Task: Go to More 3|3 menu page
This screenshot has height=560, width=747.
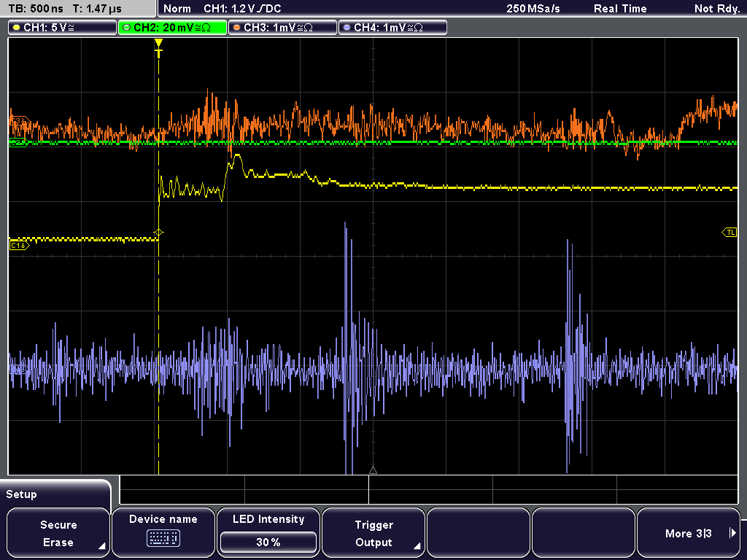Action: point(689,533)
